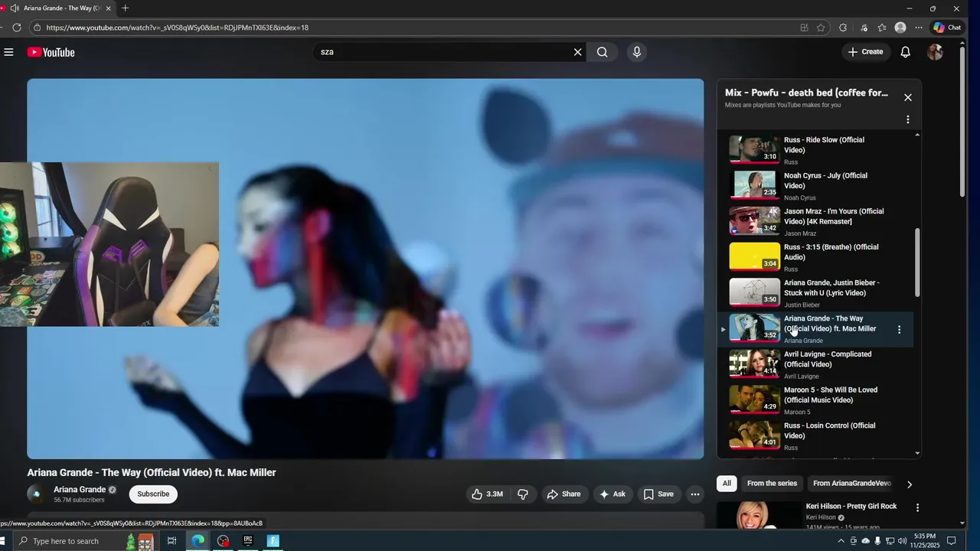Switch to the Edge taskbar icon
The image size is (980, 551).
click(198, 541)
